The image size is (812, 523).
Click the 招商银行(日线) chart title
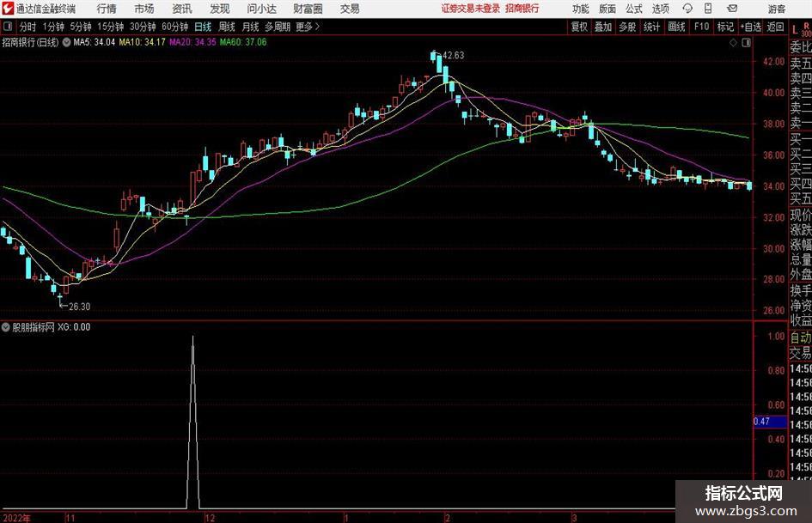click(x=31, y=42)
